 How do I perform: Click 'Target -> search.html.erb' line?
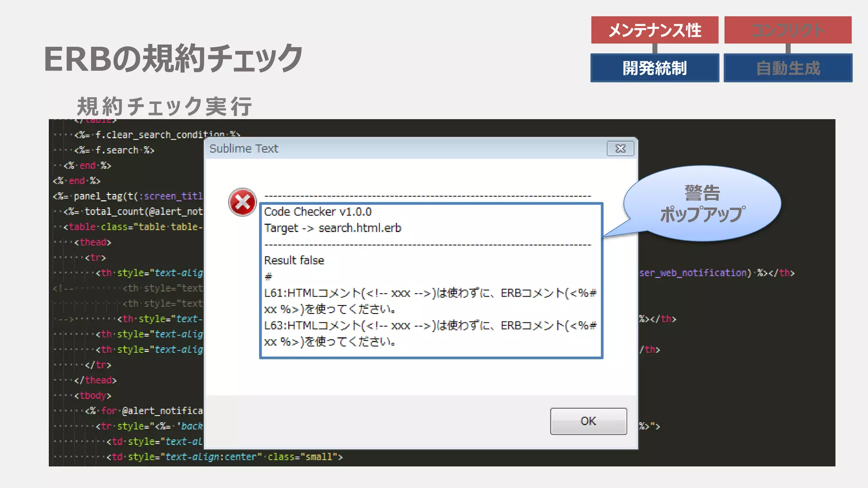333,228
